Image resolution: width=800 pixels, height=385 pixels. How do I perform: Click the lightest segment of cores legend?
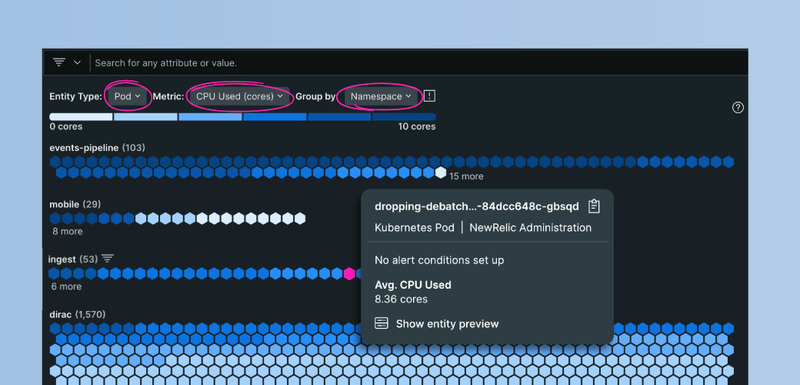click(81, 117)
